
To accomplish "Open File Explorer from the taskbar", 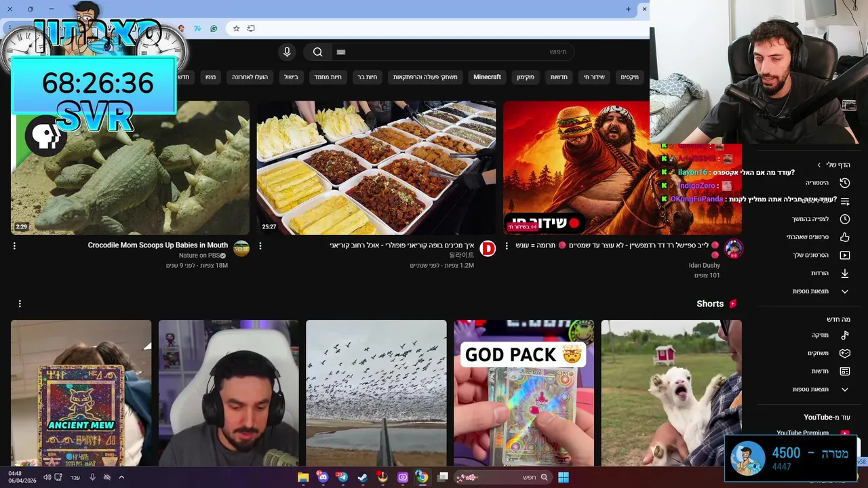I will coord(303,477).
